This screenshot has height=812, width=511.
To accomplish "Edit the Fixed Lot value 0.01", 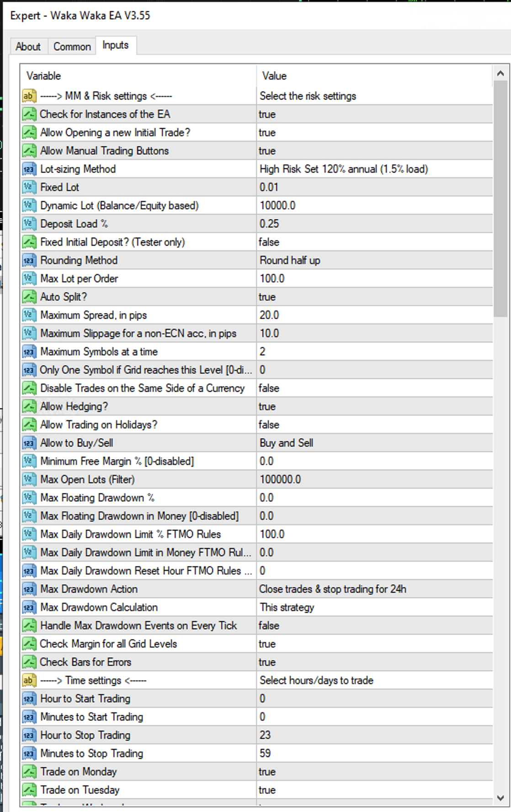I will coord(375,187).
